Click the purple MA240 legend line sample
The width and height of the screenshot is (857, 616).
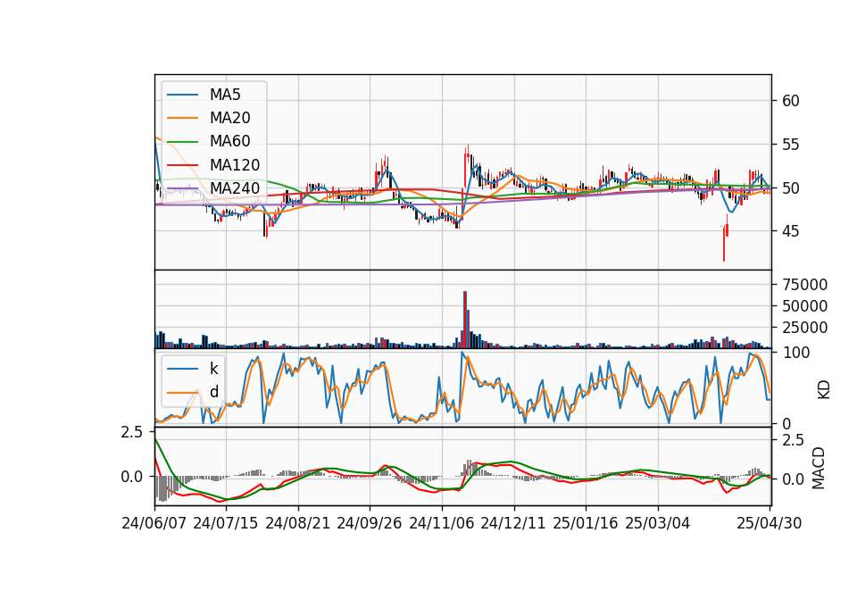click(x=182, y=188)
